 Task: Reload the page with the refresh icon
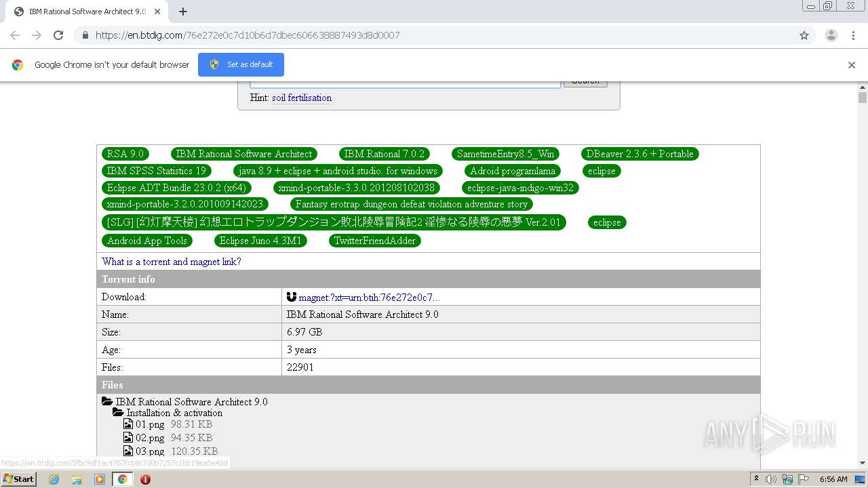(58, 35)
